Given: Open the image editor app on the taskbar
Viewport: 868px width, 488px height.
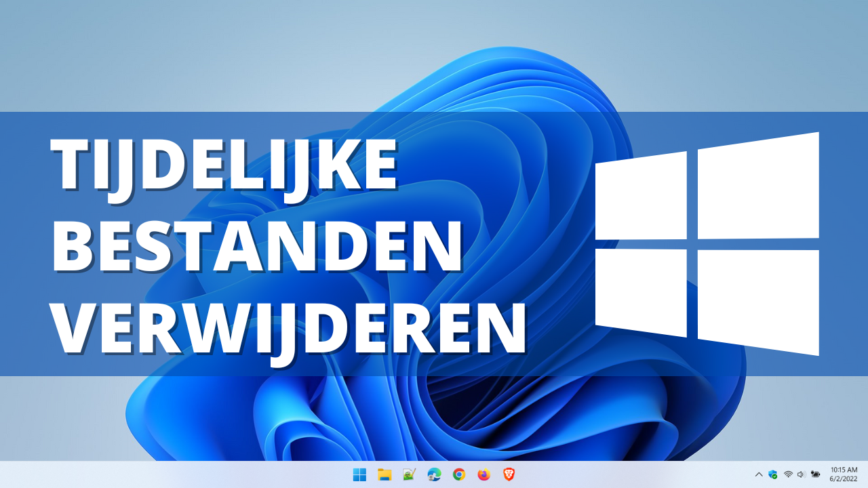Looking at the screenshot, I should point(408,476).
